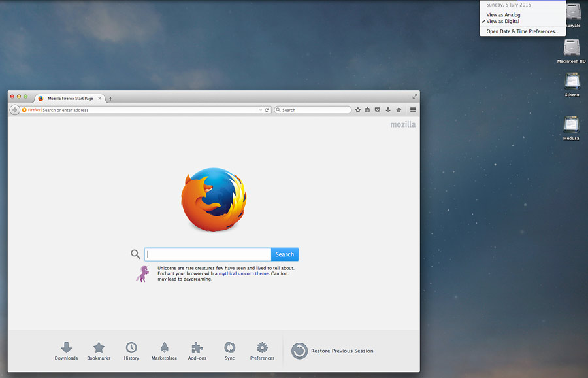Open Preferences gear on the start page
This screenshot has height=378, width=588.
coord(263,351)
